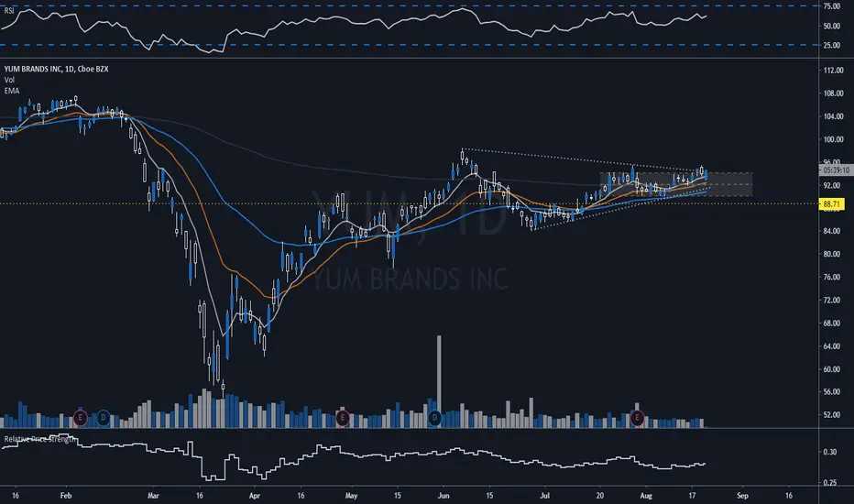Click the 68.00 price axis label
This screenshot has width=854, height=504.
833,323
